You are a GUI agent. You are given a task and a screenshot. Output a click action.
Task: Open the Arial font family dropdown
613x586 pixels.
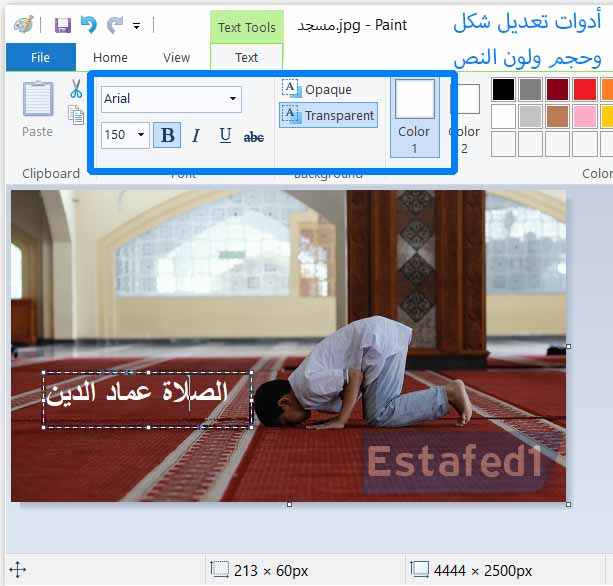tap(233, 99)
